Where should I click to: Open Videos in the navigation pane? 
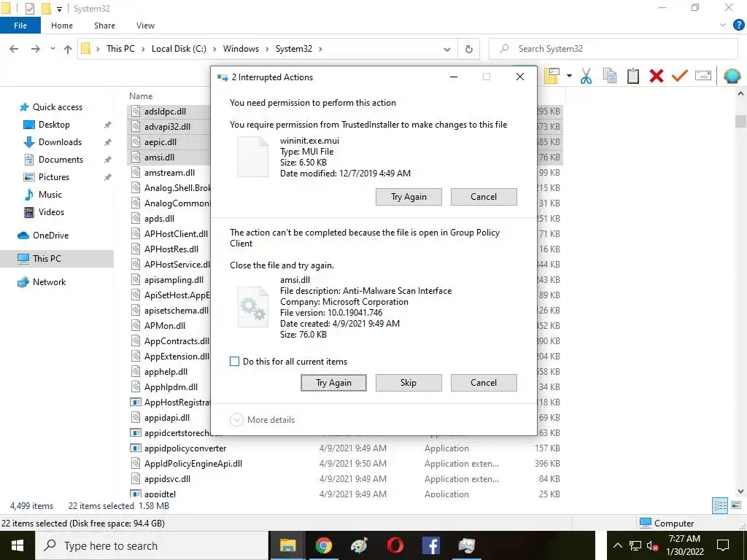coord(51,212)
